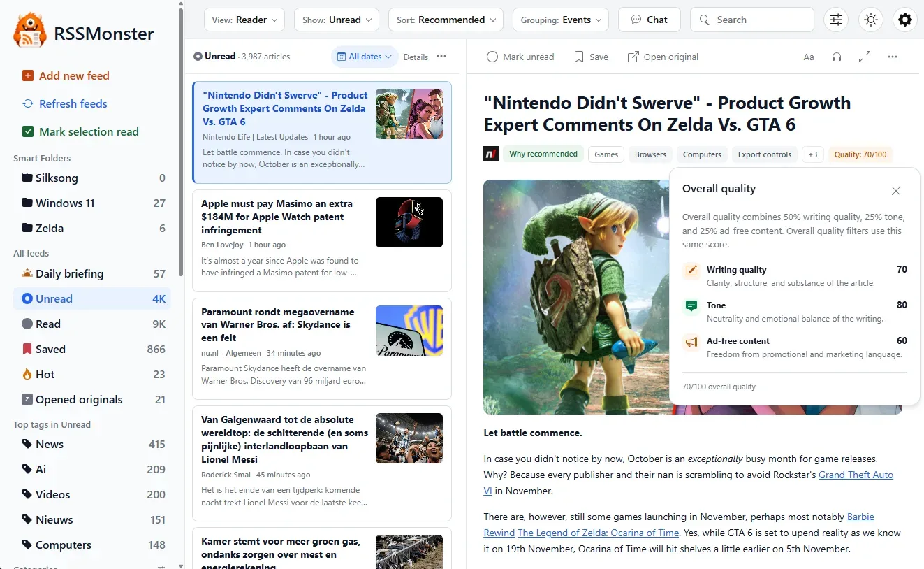This screenshot has width=924, height=569.
Task: Open the Sort: Recommended dropdown
Action: coord(446,20)
